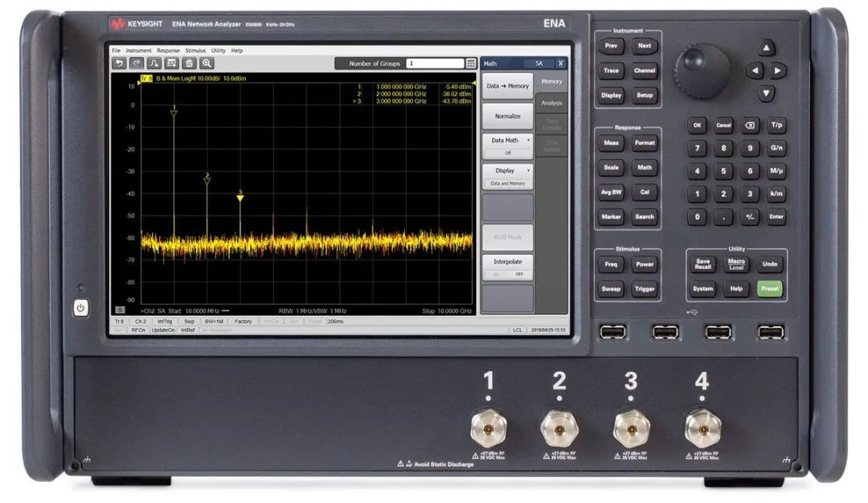The width and height of the screenshot is (868, 503).
Task: Click the Ch 2 status bar cell
Action: click(141, 321)
